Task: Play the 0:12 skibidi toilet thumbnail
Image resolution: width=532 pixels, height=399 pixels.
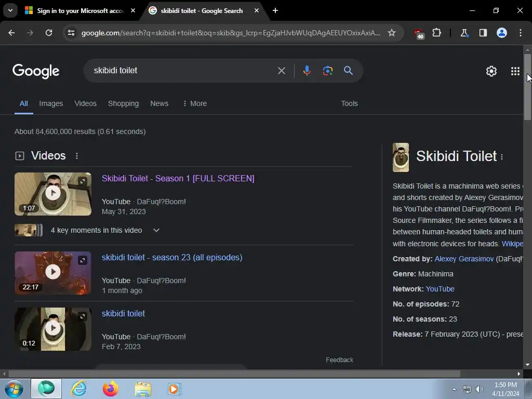Action: [x=53, y=329]
